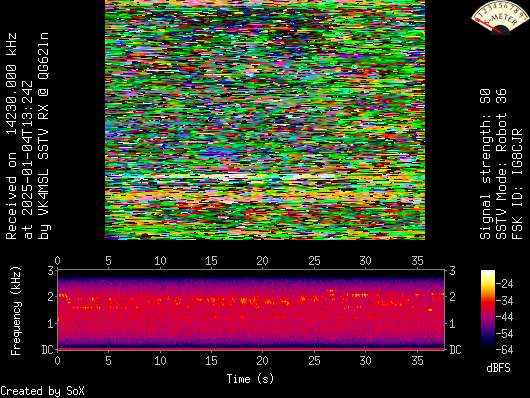Click the 'Received on 14230.000 kHz' label

(x=11, y=136)
